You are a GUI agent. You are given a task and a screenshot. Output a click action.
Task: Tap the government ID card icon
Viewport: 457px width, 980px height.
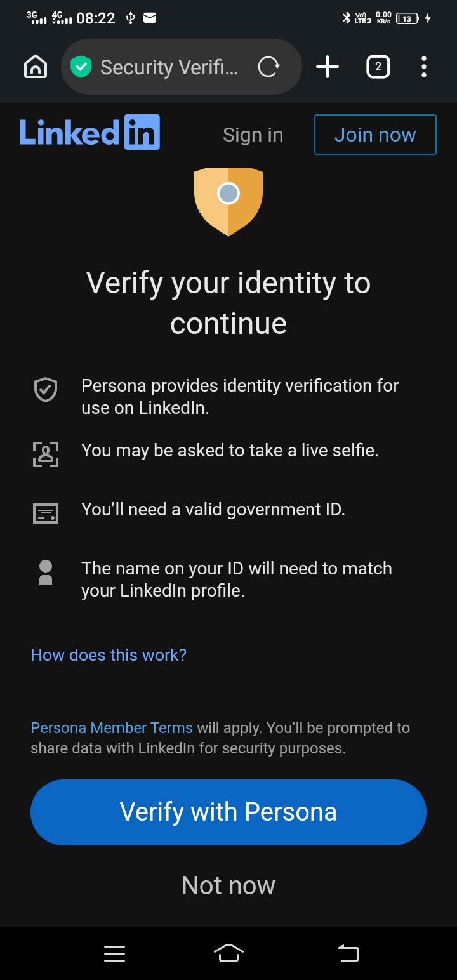click(x=46, y=513)
